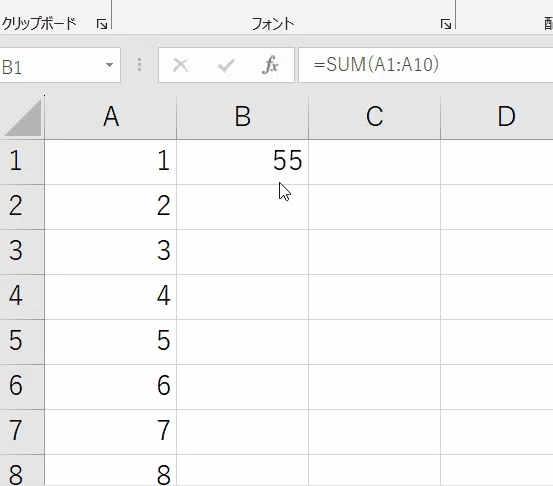
Task: Expand the Name Box dropdown arrow
Action: [x=109, y=65]
